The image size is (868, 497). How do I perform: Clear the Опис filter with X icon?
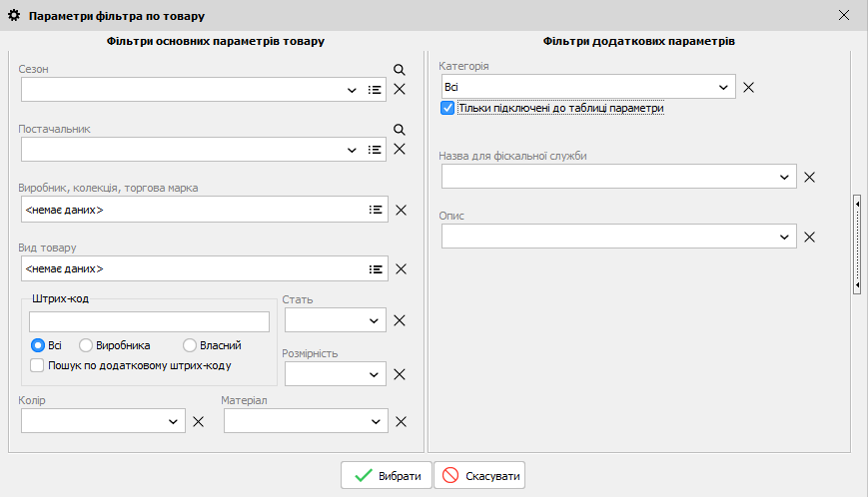click(x=810, y=237)
